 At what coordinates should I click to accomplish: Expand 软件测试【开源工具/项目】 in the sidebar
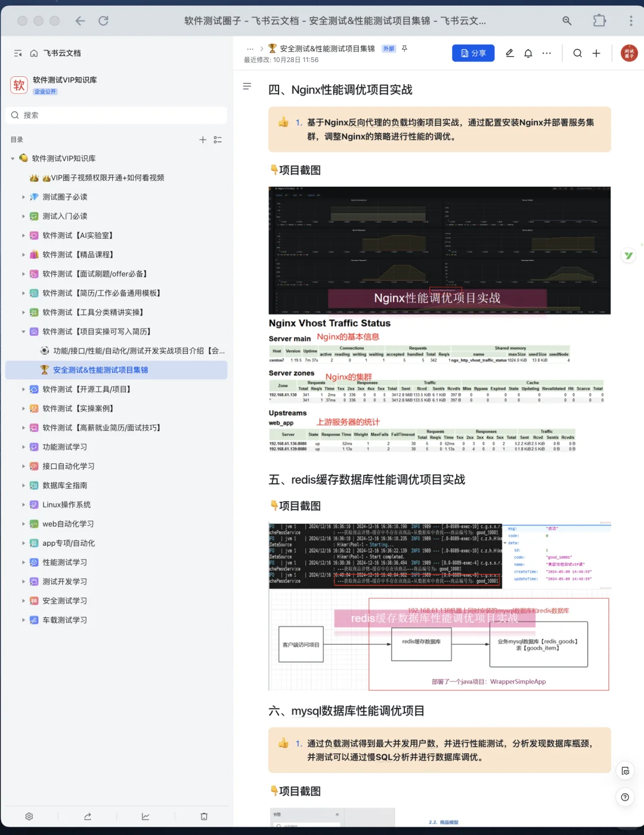pos(23,389)
